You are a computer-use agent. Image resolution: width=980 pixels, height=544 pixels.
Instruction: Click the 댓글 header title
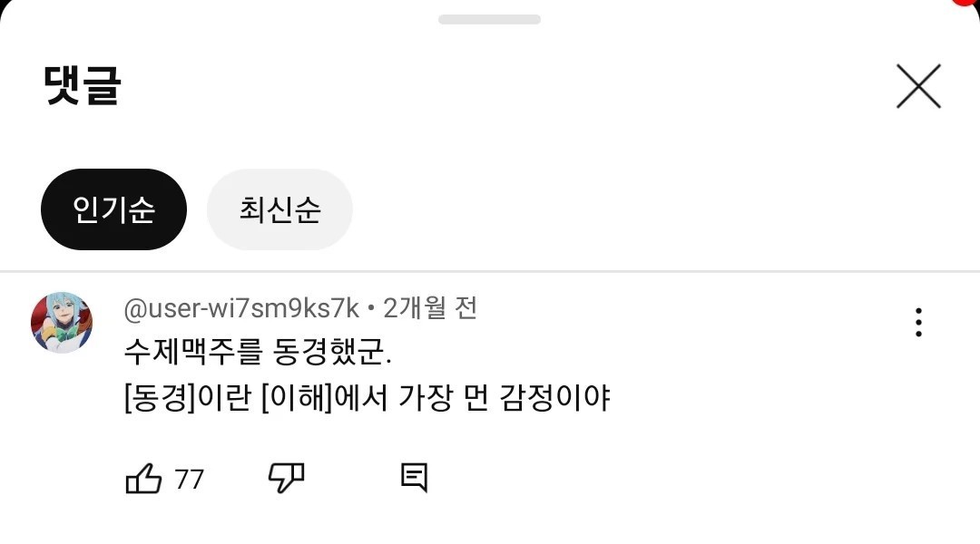[x=82, y=85]
